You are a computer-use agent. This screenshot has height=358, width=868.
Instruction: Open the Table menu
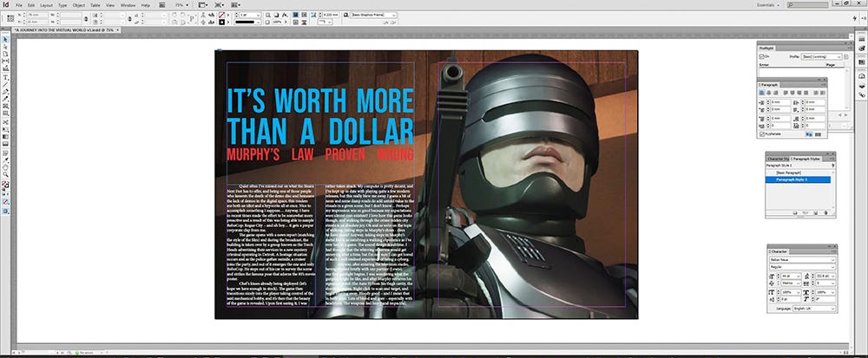(x=95, y=5)
